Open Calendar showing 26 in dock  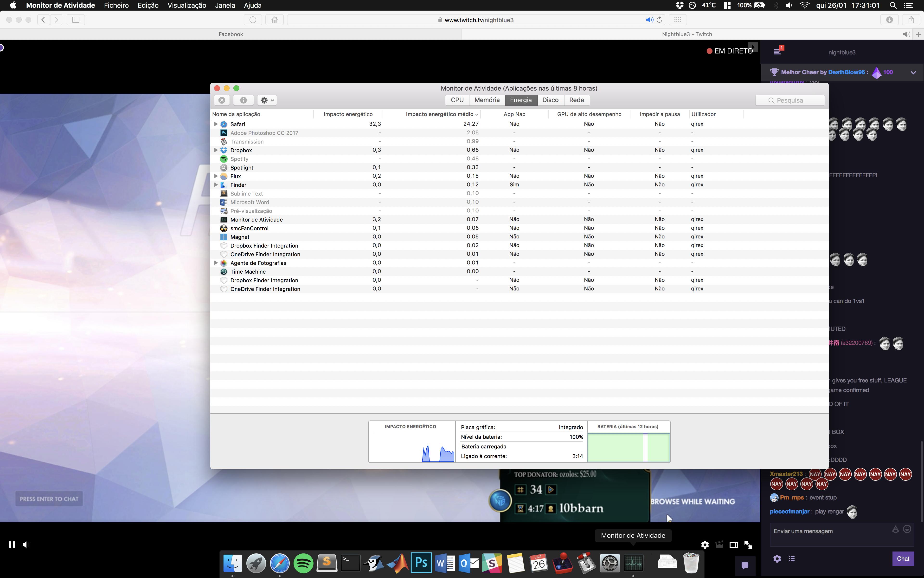[x=539, y=563]
